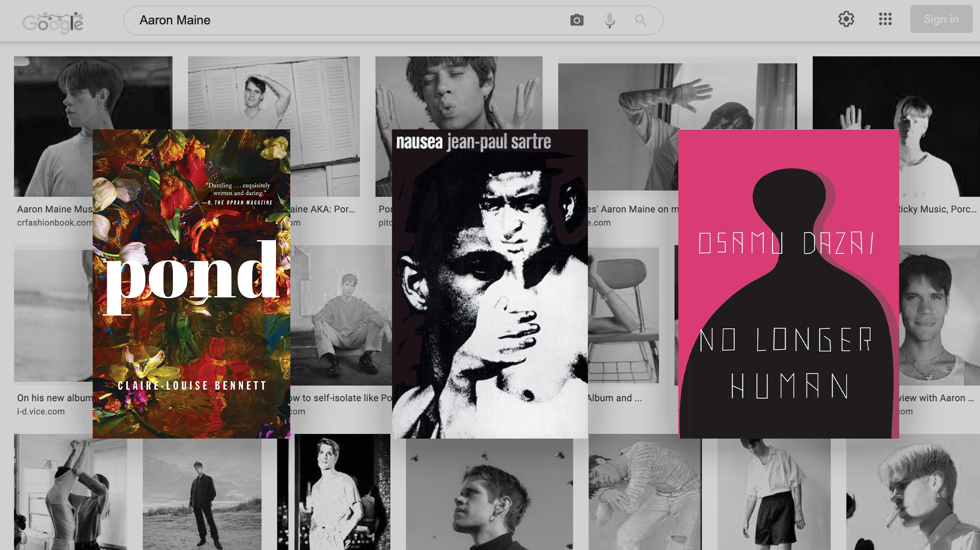This screenshot has height=550, width=980.
Task: Open the 'view with Aaron ...' interview result
Action: 935,398
